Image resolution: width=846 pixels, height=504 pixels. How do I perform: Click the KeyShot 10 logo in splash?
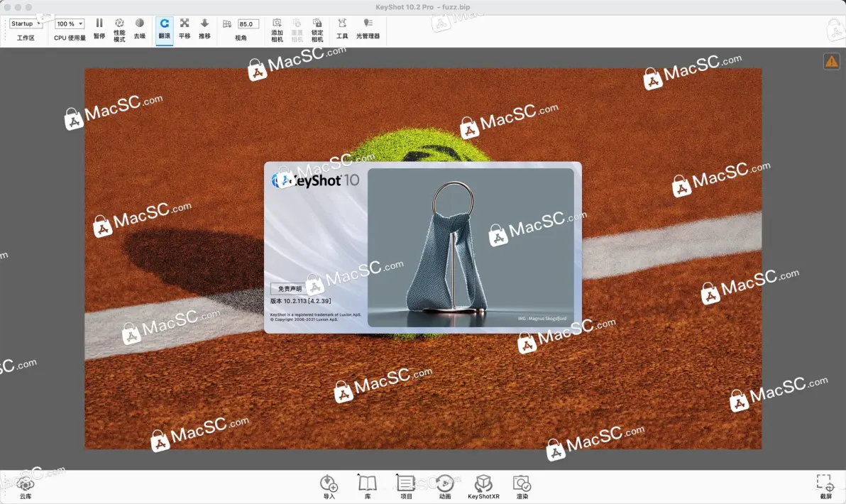pos(315,180)
